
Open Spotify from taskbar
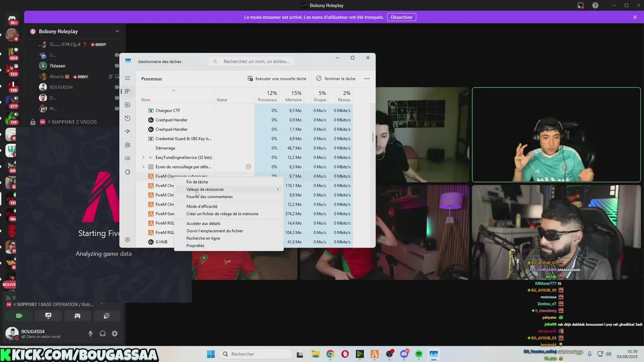click(419, 354)
